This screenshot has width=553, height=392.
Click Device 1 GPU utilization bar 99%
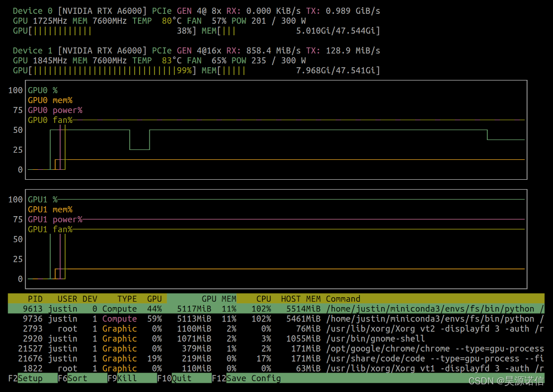tap(104, 71)
